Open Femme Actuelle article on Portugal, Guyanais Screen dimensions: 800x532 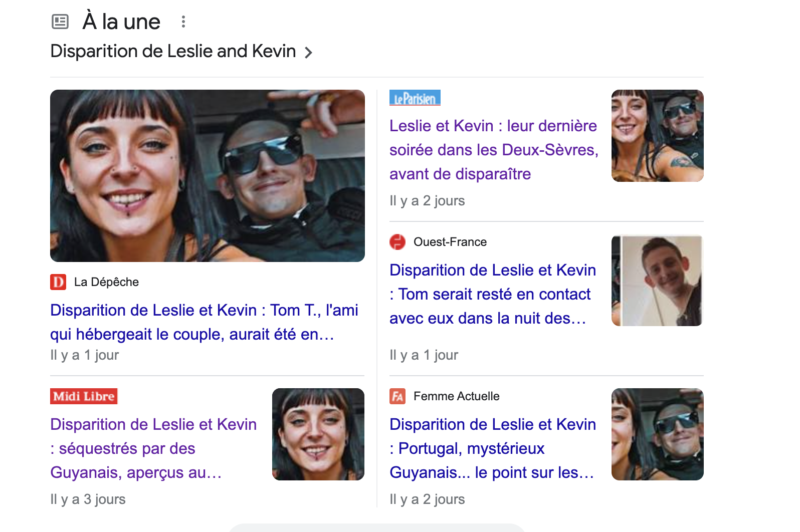(x=493, y=448)
